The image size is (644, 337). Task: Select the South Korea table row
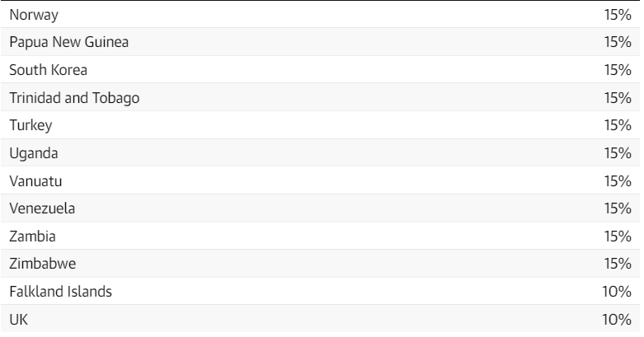[321, 69]
